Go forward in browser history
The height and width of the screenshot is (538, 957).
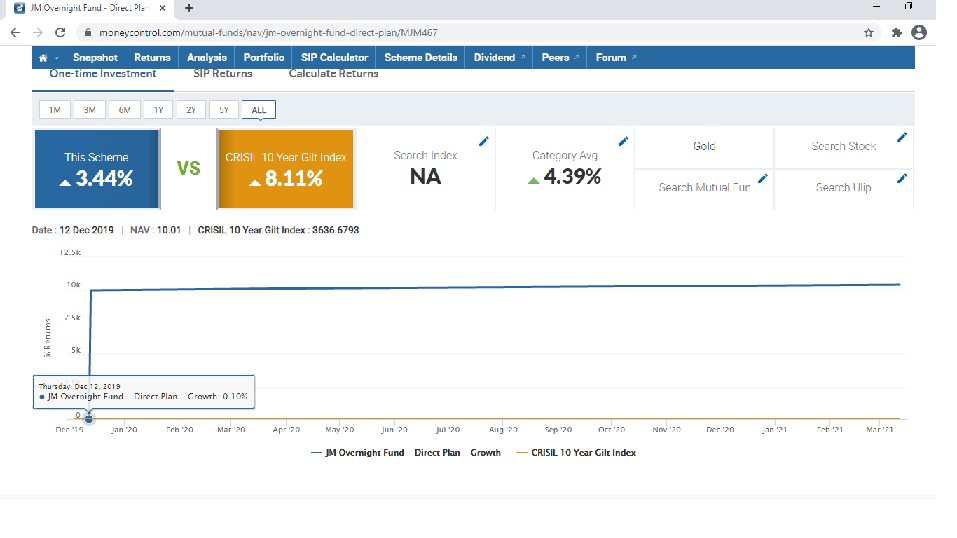coord(38,32)
